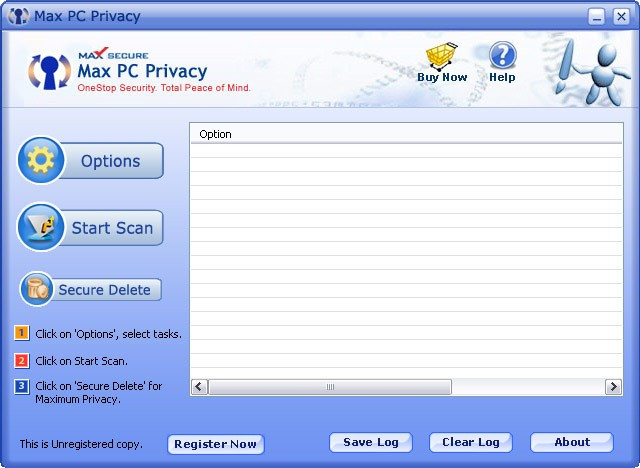
Task: Click the 'Secure Delete' for Maximum Privacy text
Action: pyautogui.click(x=98, y=393)
